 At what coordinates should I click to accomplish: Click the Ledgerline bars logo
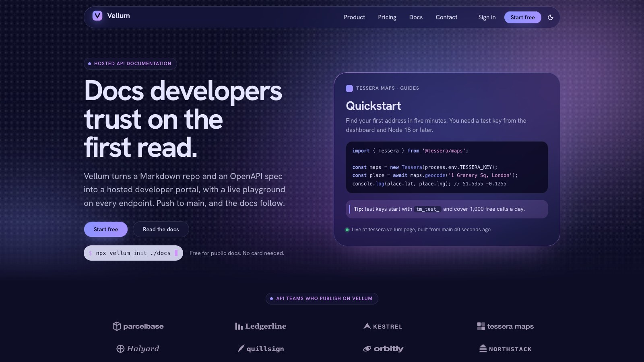(x=239, y=326)
